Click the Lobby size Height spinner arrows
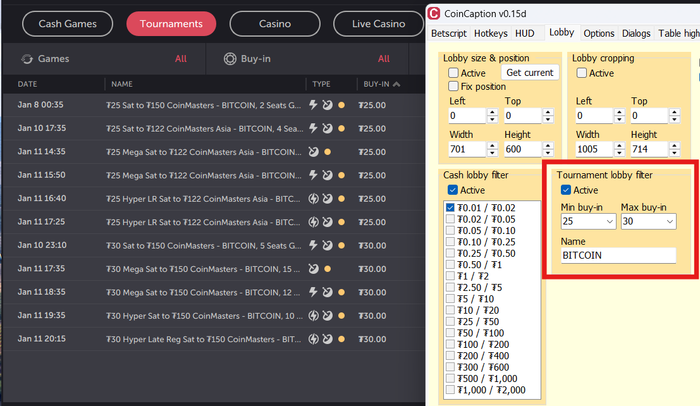Screen dimensions: 700x406 tap(548, 149)
